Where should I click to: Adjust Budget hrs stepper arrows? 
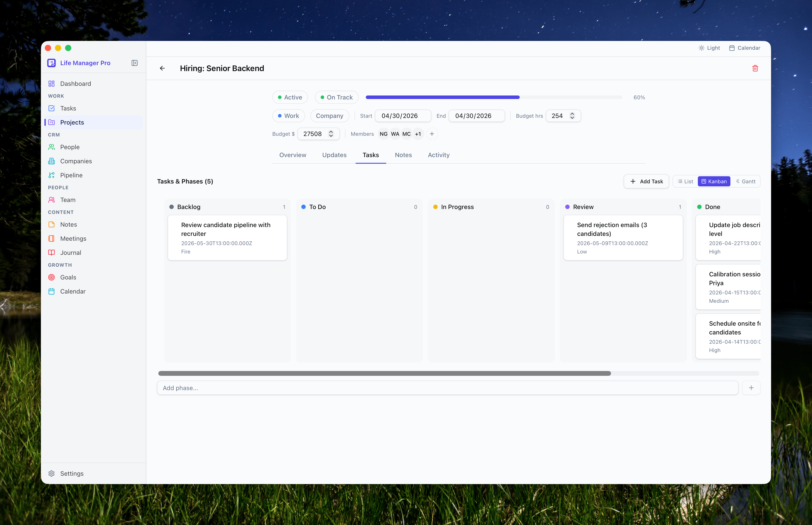[572, 116]
